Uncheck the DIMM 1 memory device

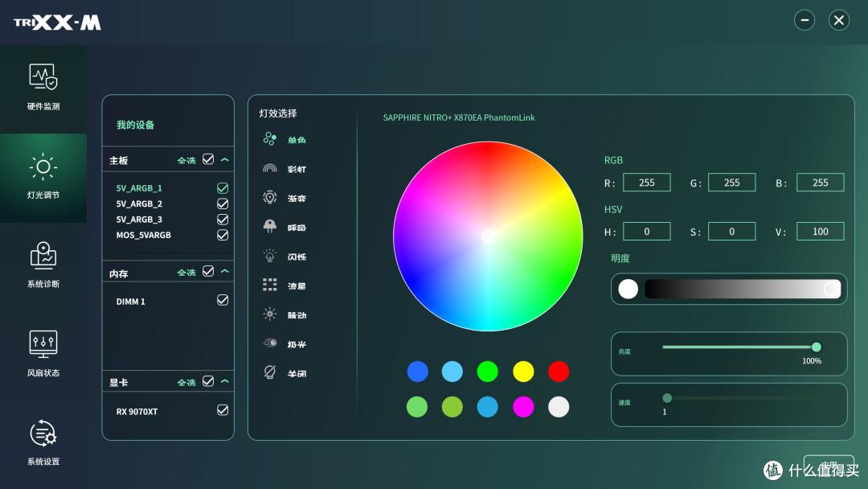coord(223,300)
